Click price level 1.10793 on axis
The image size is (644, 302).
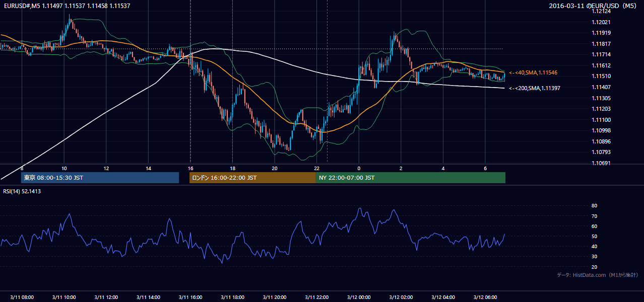(601, 152)
